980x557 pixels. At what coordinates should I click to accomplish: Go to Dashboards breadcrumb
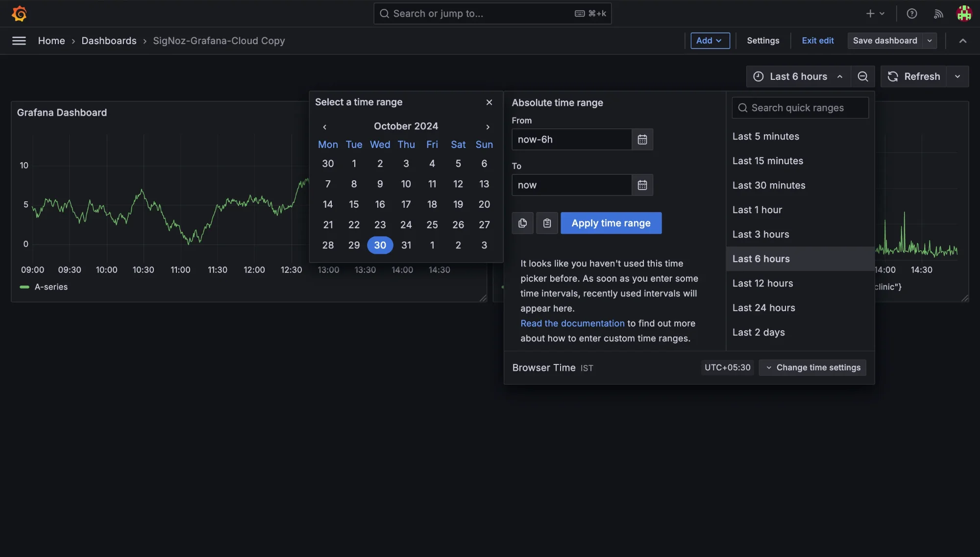(109, 41)
